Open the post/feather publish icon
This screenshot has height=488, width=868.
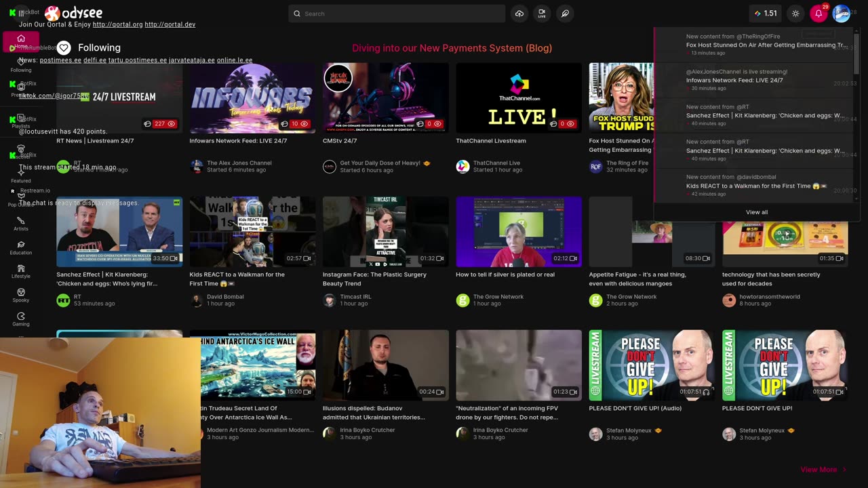(x=565, y=14)
